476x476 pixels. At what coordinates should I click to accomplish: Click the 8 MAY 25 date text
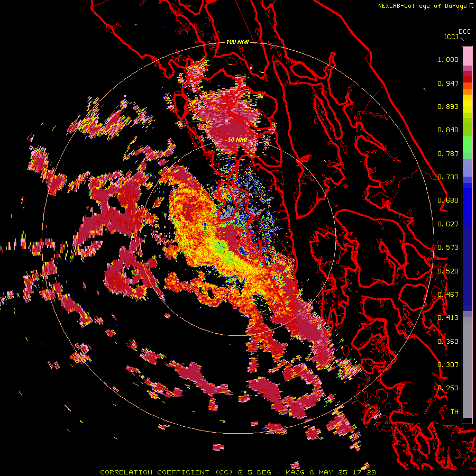point(328,472)
